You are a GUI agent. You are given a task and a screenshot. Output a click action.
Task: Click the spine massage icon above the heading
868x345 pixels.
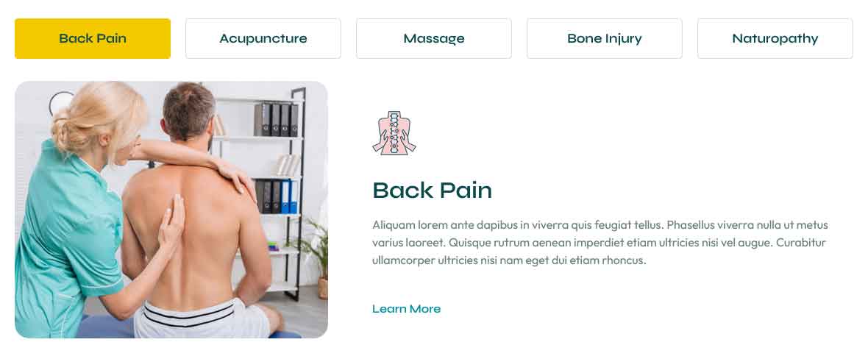click(394, 132)
